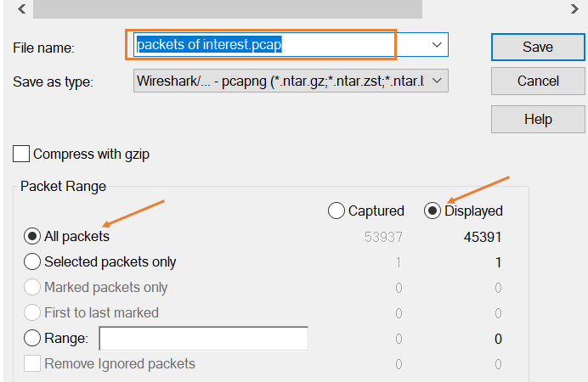
Task: Cancel the export dialog
Action: (x=538, y=81)
